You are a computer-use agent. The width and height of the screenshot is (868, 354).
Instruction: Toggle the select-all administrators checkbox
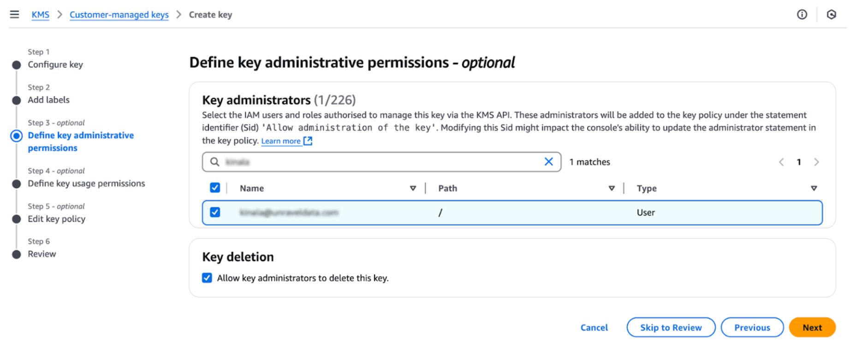point(215,188)
